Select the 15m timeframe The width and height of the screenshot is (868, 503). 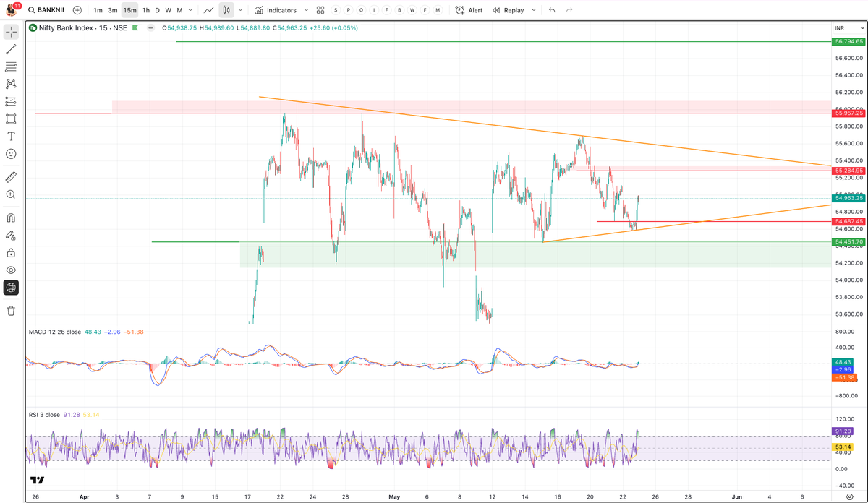[129, 10]
